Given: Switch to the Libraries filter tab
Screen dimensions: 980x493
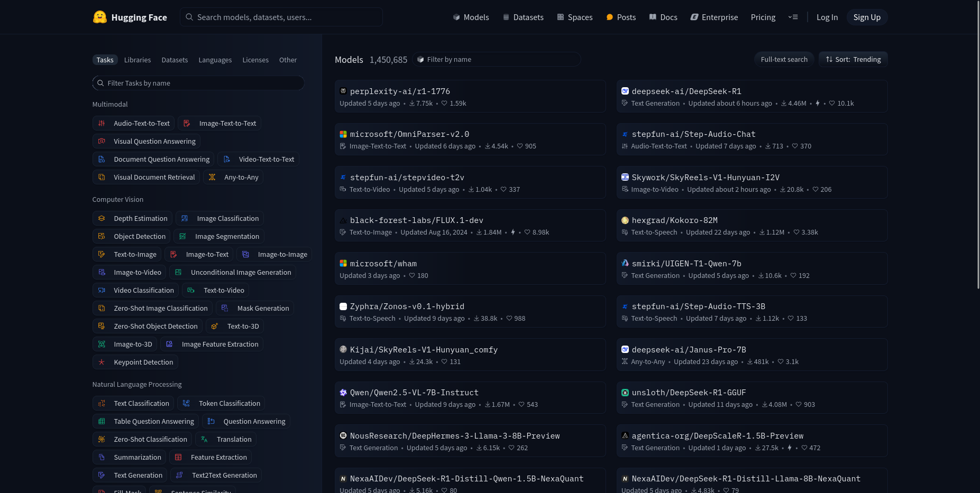Looking at the screenshot, I should point(138,60).
